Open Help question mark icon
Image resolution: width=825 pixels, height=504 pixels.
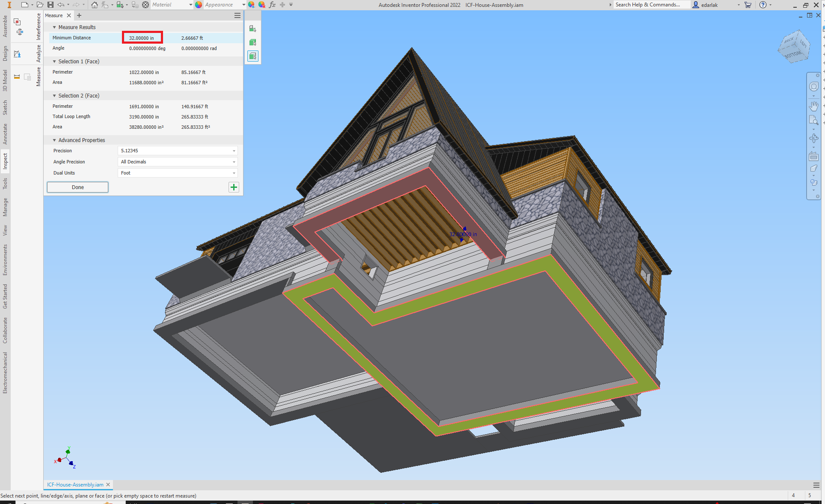point(763,5)
